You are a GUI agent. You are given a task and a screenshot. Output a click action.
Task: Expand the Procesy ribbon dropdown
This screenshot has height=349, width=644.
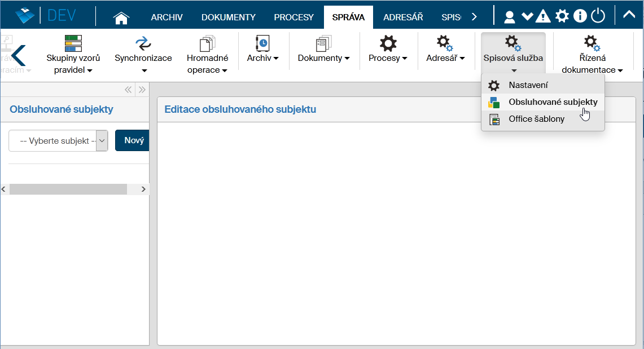(388, 58)
